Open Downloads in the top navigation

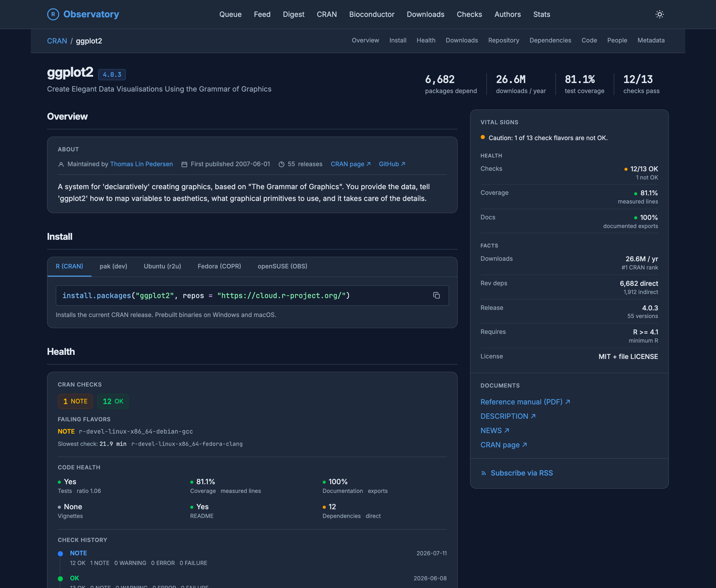[426, 14]
